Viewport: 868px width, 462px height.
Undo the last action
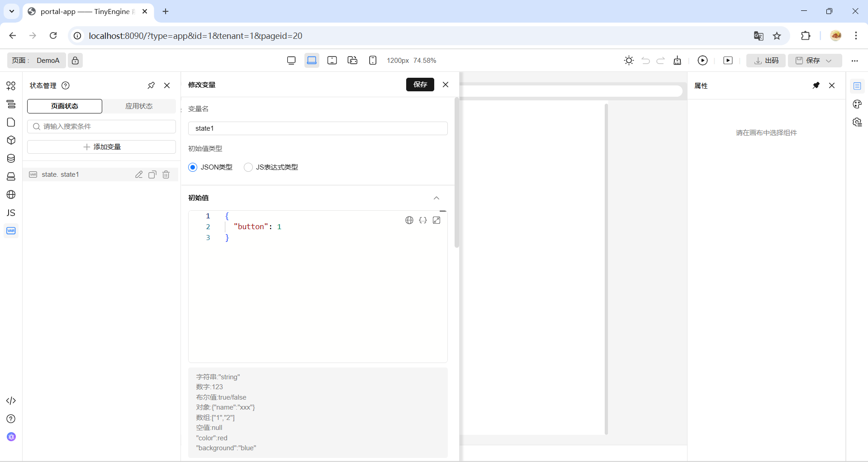pyautogui.click(x=645, y=60)
